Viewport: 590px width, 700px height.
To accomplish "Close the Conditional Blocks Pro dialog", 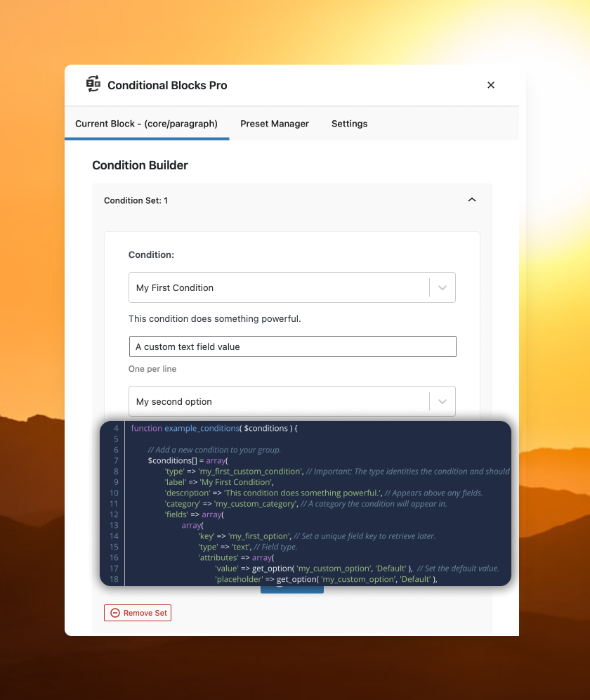I will click(x=490, y=85).
